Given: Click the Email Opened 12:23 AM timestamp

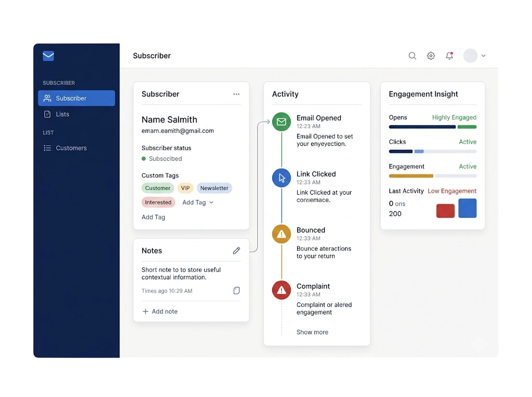Looking at the screenshot, I should [x=308, y=126].
